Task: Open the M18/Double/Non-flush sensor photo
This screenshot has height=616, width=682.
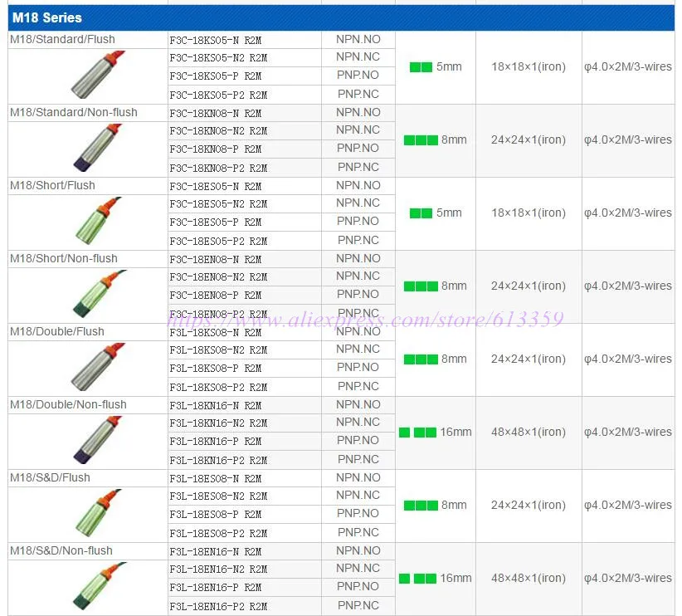Action: 98,440
